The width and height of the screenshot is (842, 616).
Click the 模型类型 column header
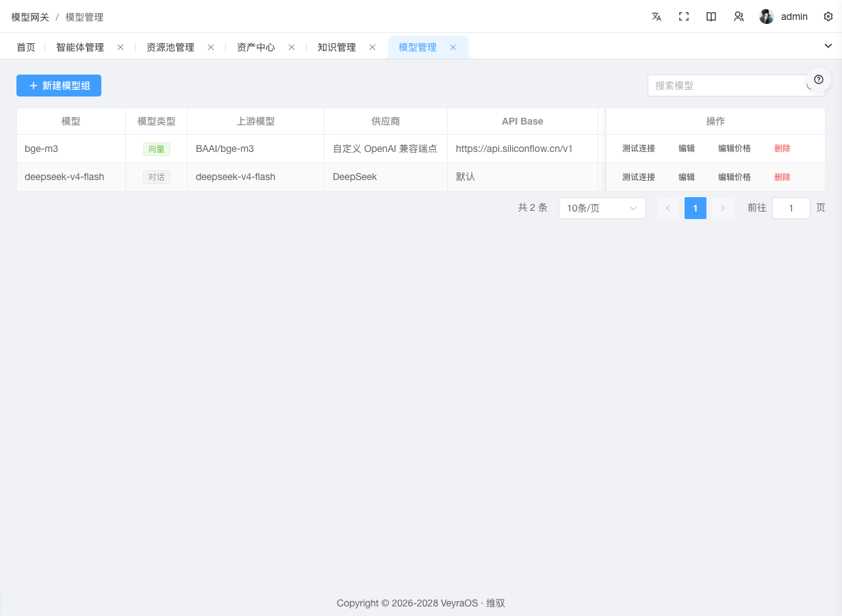[157, 121]
